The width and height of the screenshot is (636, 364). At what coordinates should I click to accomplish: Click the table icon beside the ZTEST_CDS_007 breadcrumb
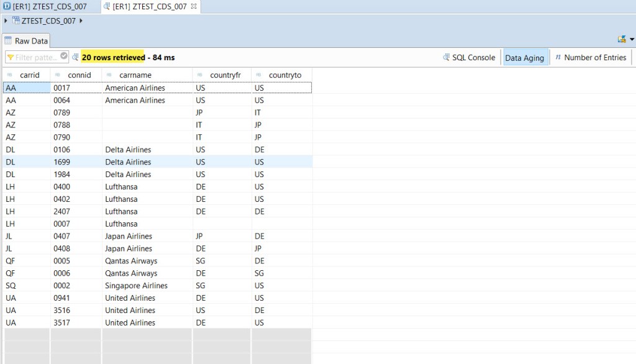tap(16, 20)
